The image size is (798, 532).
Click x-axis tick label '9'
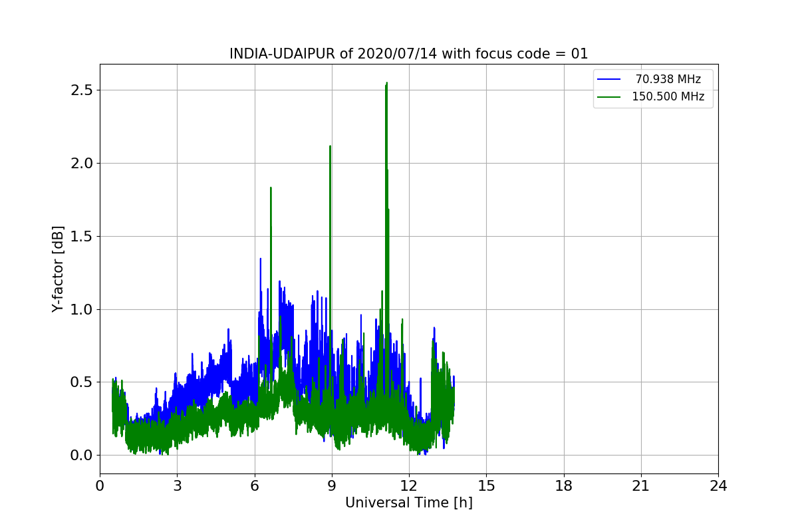332,486
